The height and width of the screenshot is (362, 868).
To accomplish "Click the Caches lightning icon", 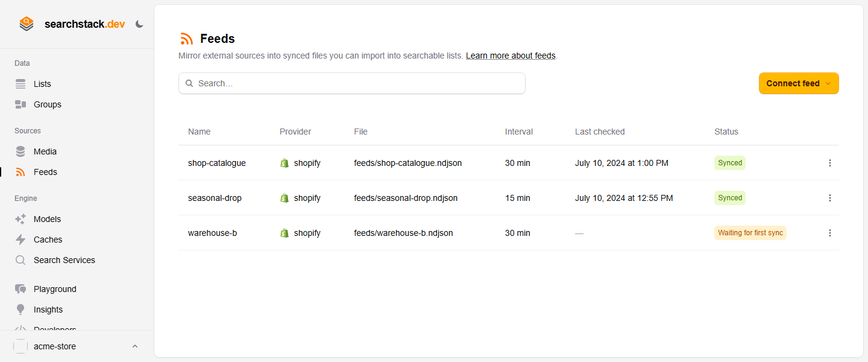I will 20,240.
